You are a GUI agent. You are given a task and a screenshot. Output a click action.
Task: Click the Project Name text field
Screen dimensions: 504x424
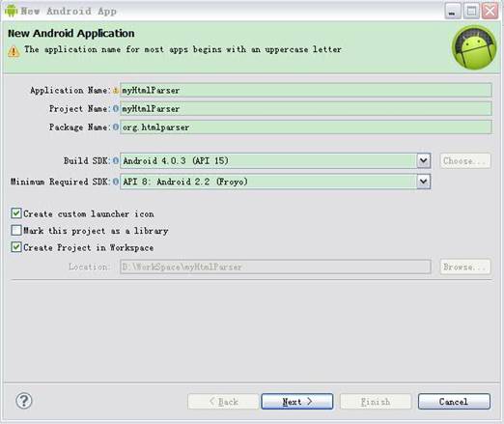tap(306, 109)
